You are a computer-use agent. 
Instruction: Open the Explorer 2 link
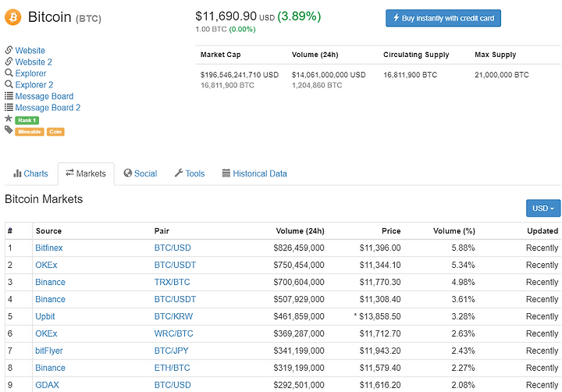[x=34, y=84]
